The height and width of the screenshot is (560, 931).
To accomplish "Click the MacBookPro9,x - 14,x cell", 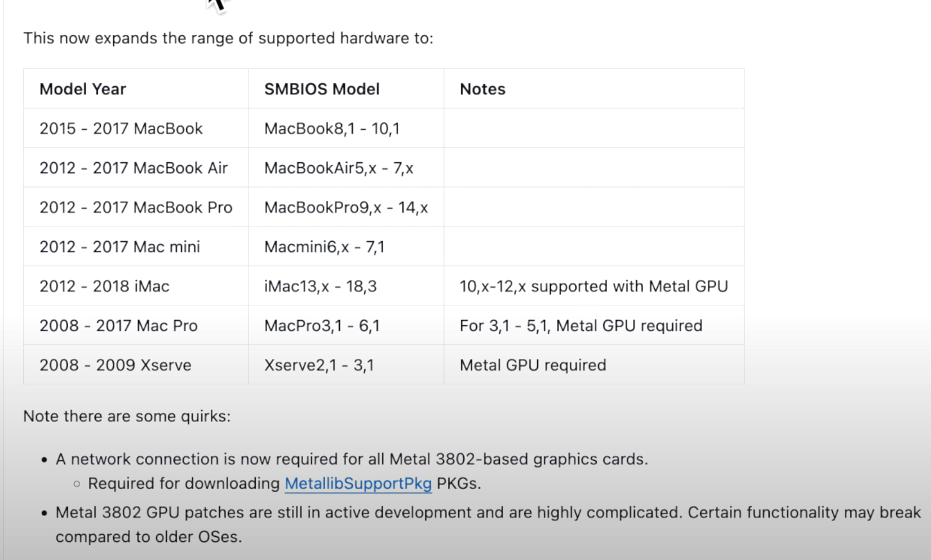I will pyautogui.click(x=346, y=207).
